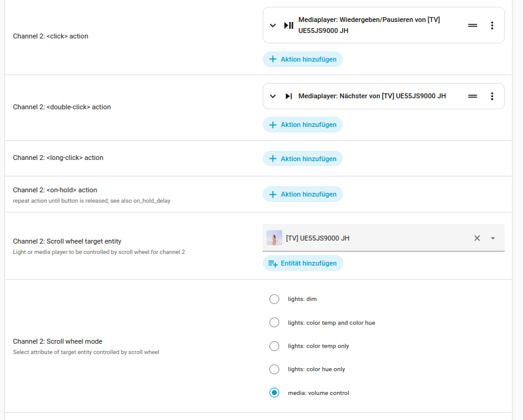
Task: Choose 'lights: color temp only' option
Action: click(274, 346)
